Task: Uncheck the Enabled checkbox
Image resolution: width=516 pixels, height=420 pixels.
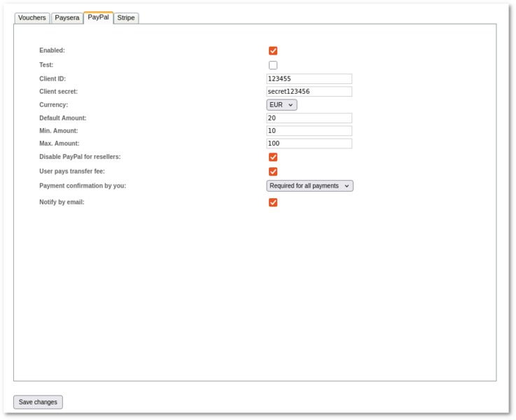Action: click(273, 51)
